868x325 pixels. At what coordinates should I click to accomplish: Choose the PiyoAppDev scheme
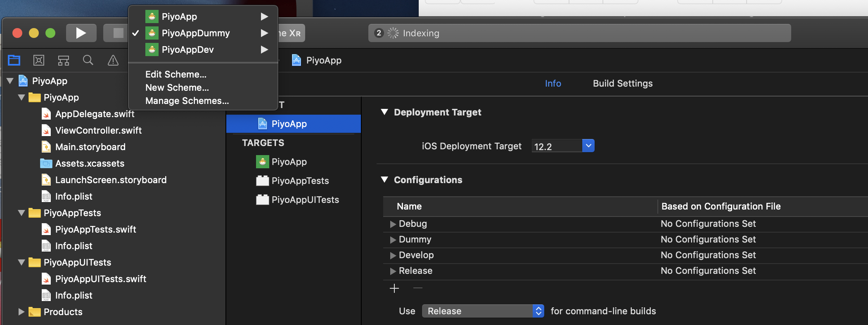click(x=203, y=49)
